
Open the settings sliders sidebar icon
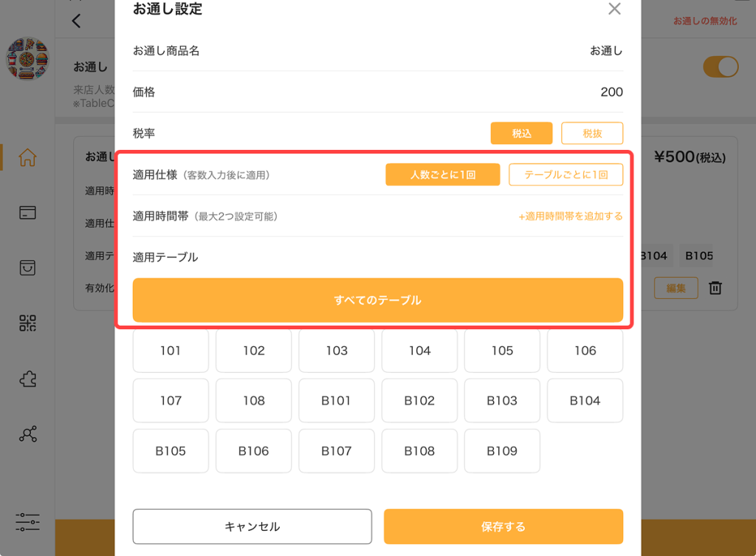[x=27, y=522]
